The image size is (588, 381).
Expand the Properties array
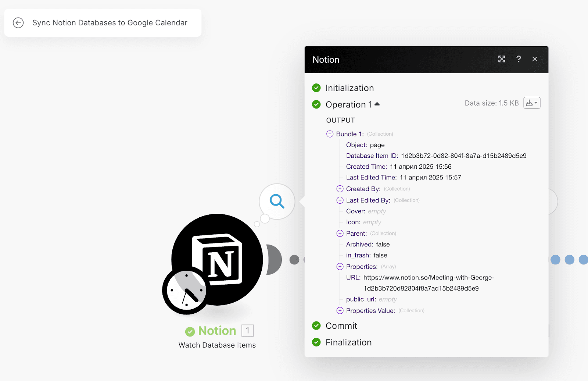[340, 266]
